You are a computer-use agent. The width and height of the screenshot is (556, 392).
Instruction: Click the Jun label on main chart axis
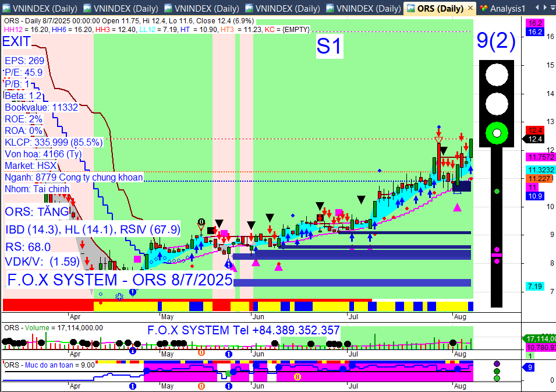coord(258,317)
